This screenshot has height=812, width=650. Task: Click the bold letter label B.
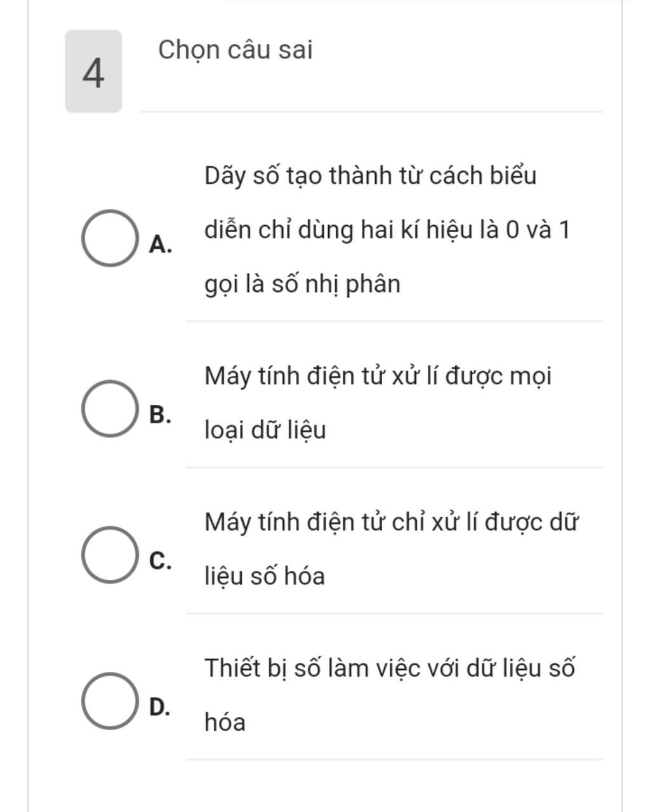pyautogui.click(x=161, y=415)
